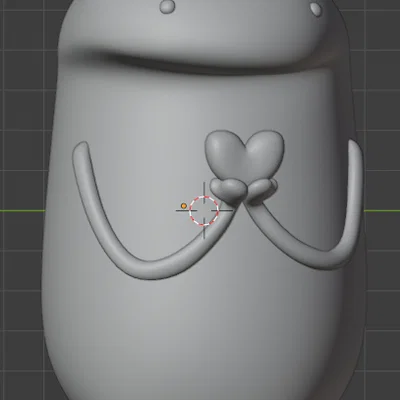Select the heart-shaped object on the model
The height and width of the screenshot is (400, 400).
tap(244, 157)
